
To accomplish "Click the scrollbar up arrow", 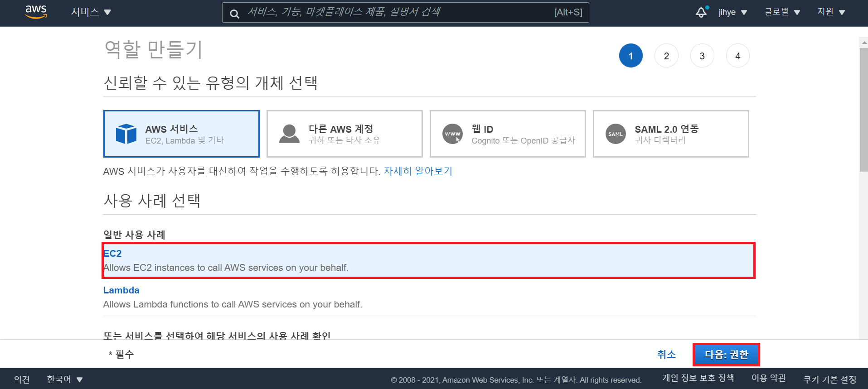I will tap(863, 42).
